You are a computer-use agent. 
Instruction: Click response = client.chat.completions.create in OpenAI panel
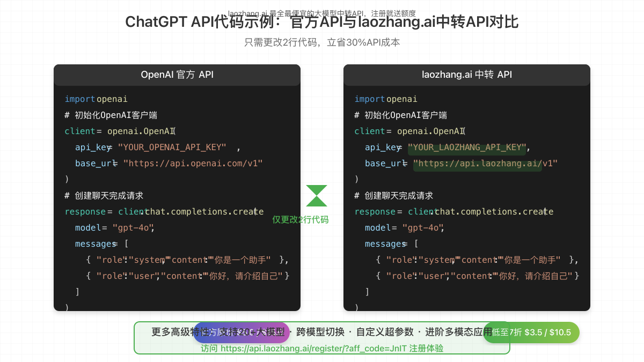pyautogui.click(x=164, y=212)
